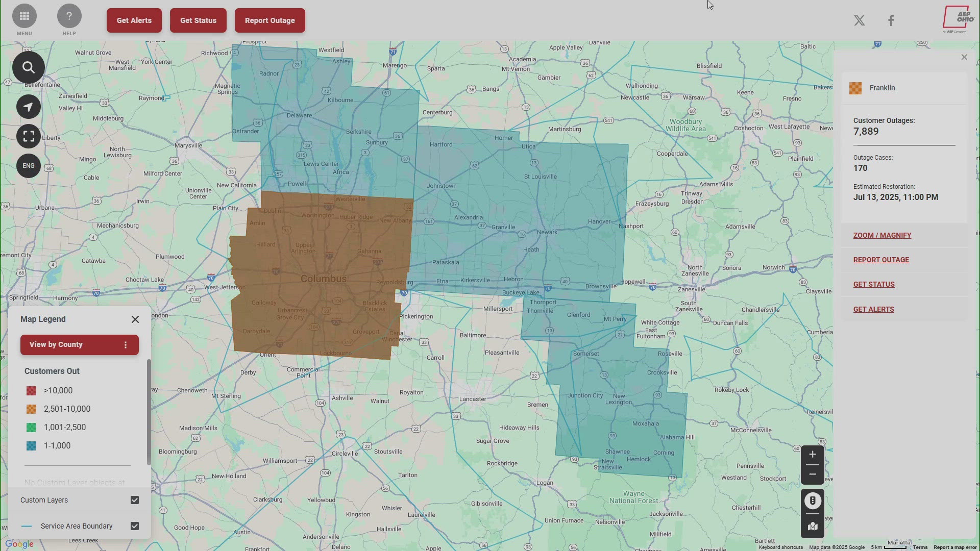Close the Map Legend panel

(135, 319)
